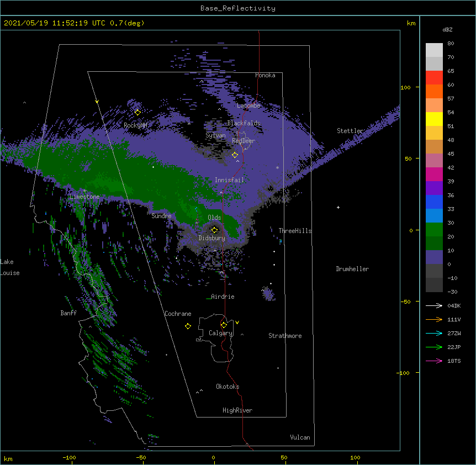Click the Sundre label
Image resolution: width=476 pixels, height=465 pixels.
[161, 216]
